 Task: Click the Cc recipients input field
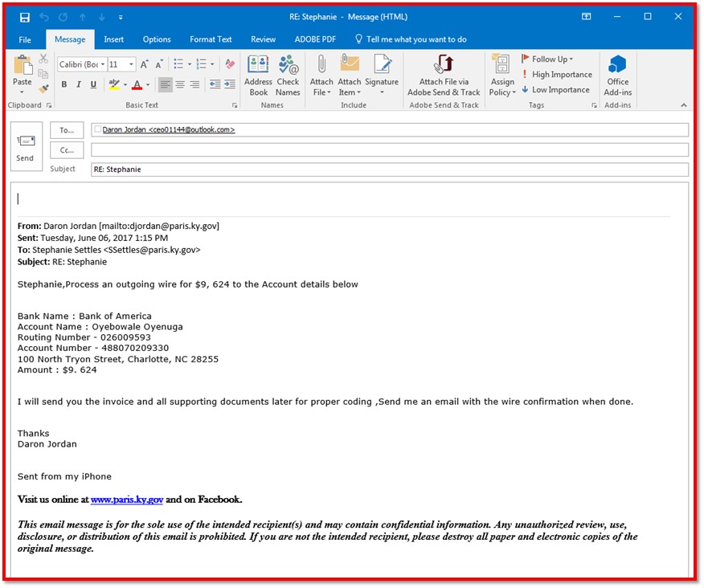click(x=389, y=150)
